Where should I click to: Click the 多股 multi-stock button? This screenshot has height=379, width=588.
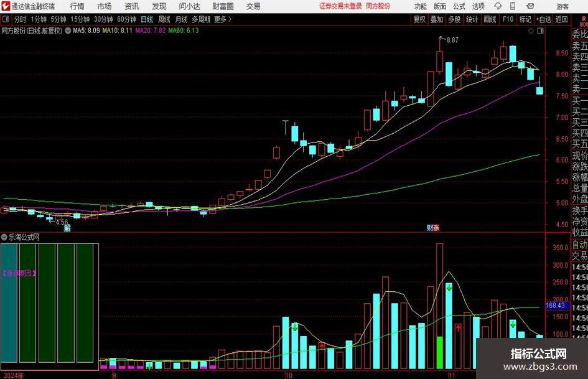coord(454,19)
